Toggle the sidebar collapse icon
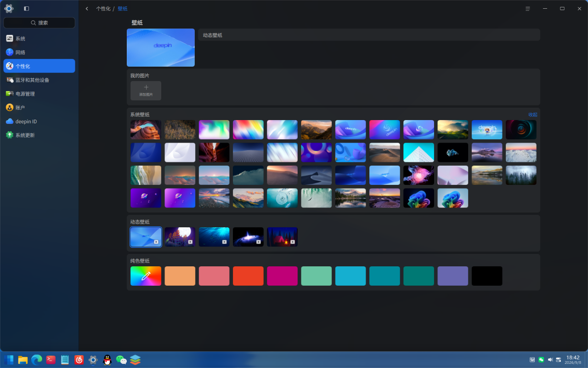This screenshot has height=368, width=588. pyautogui.click(x=26, y=8)
